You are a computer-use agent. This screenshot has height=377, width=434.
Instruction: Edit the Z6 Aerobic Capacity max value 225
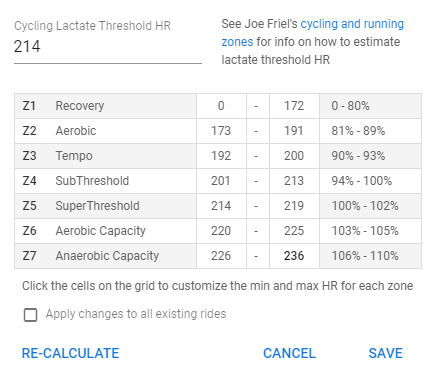[294, 231]
